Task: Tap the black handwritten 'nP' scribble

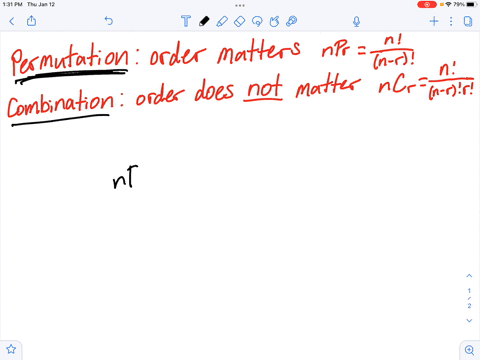Action: (x=125, y=177)
